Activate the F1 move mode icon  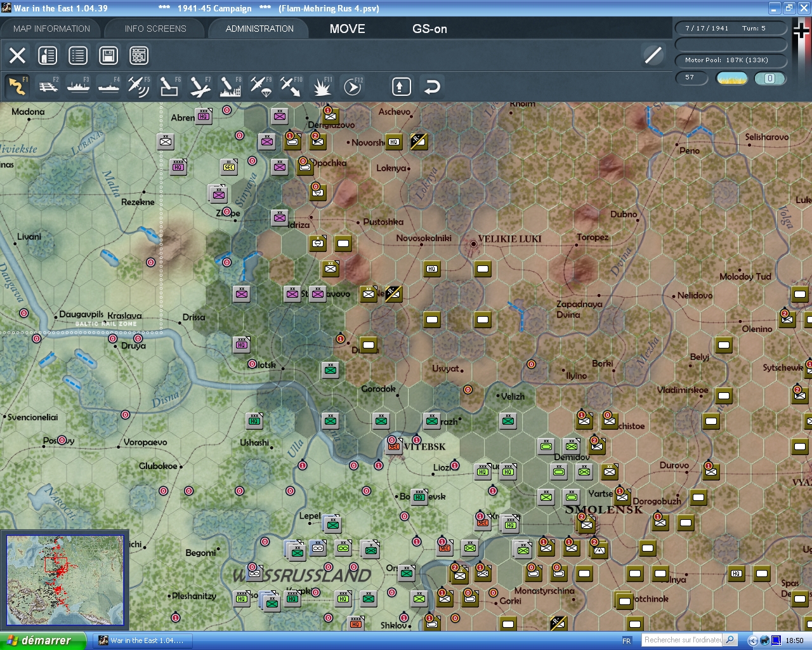click(x=17, y=86)
